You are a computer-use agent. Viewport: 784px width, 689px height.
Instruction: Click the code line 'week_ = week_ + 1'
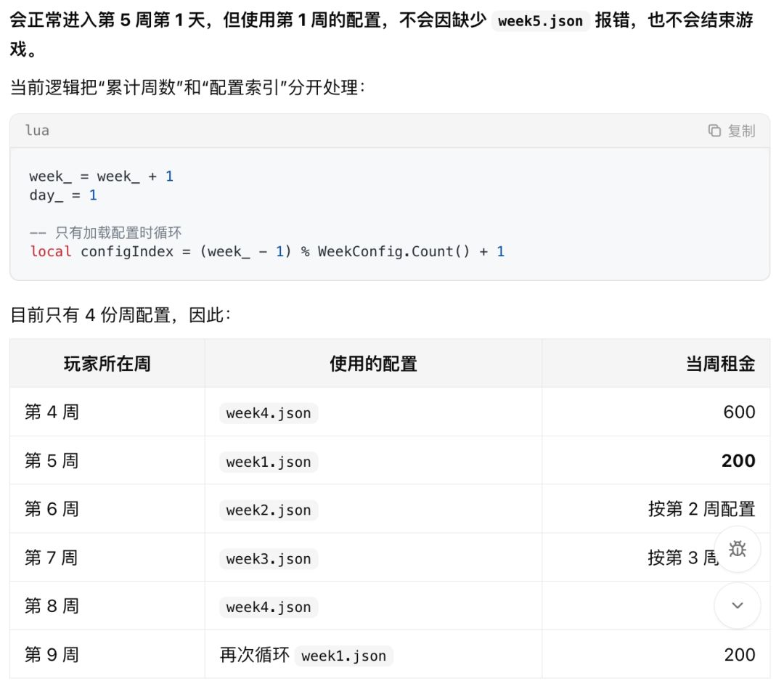pos(102,176)
